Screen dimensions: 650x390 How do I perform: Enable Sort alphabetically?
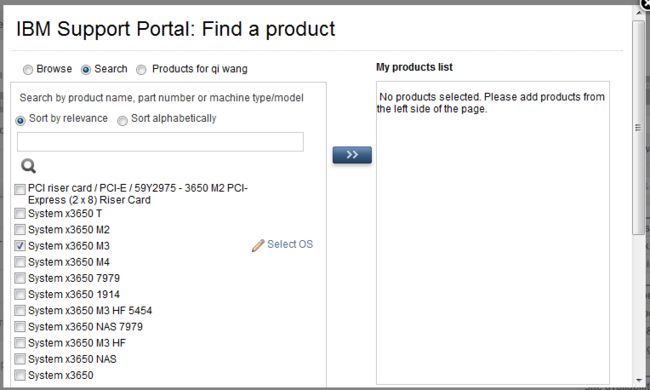coord(122,121)
